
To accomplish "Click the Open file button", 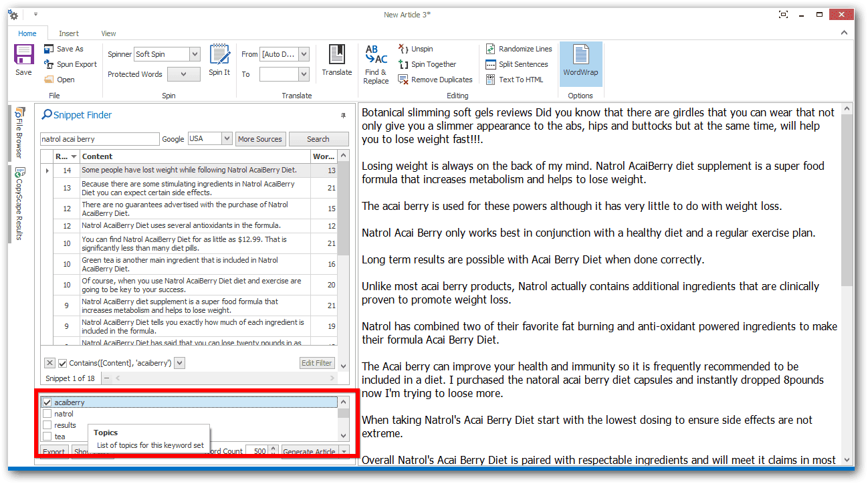I will [x=60, y=80].
